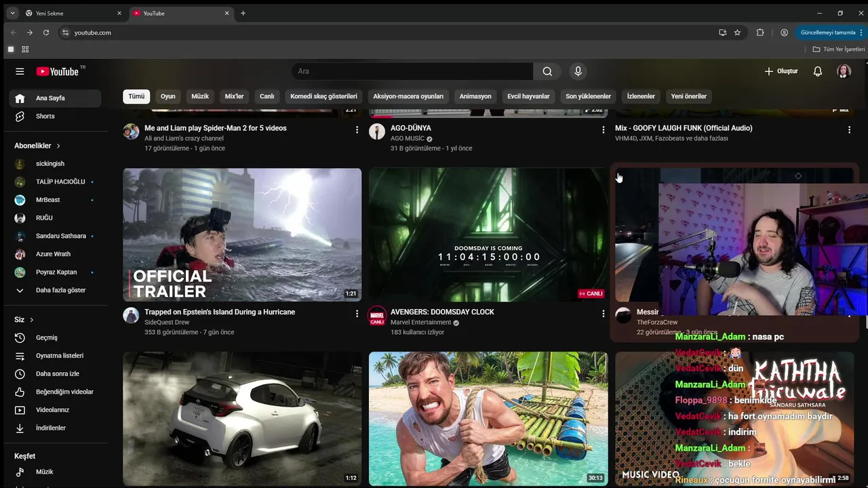Select Aksiyon-macera oyunları chip
The height and width of the screenshot is (488, 868).
coord(408,96)
